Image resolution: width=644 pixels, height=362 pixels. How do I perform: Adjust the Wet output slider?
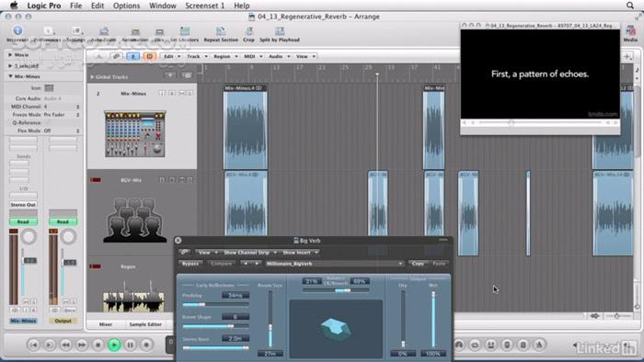433,320
